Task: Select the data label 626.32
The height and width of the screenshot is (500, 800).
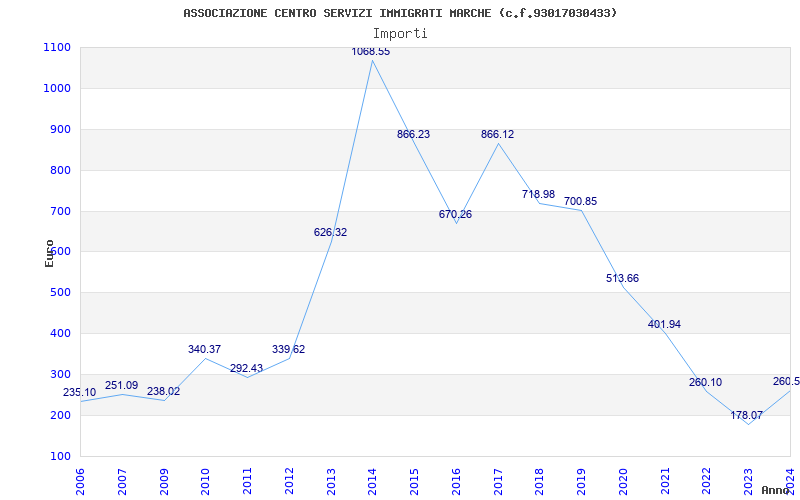Action: 330,233
